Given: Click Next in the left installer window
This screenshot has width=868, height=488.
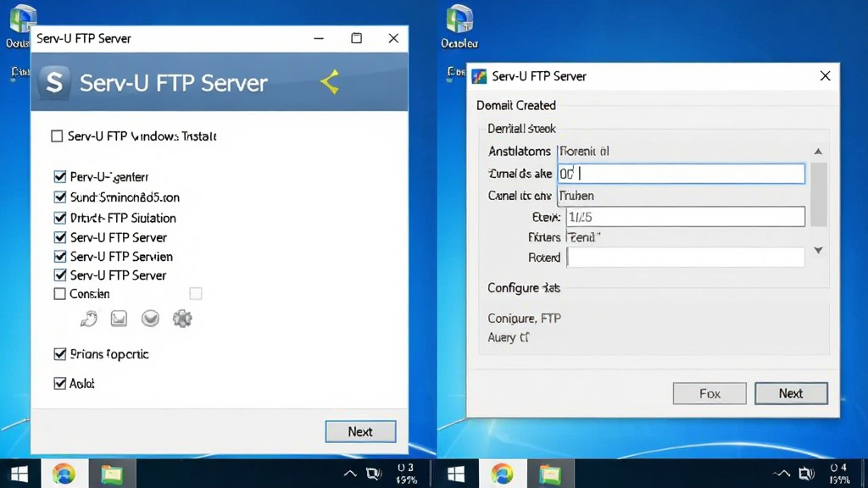Looking at the screenshot, I should point(360,431).
